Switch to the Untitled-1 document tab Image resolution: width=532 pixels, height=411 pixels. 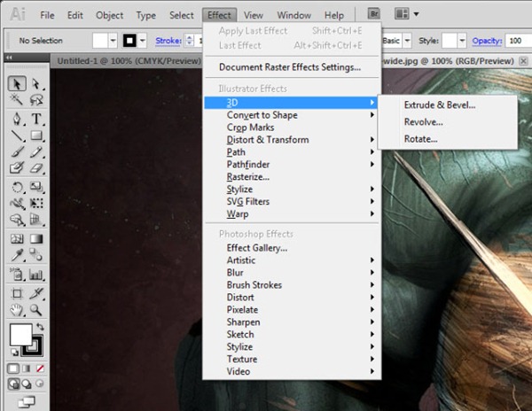(129, 61)
